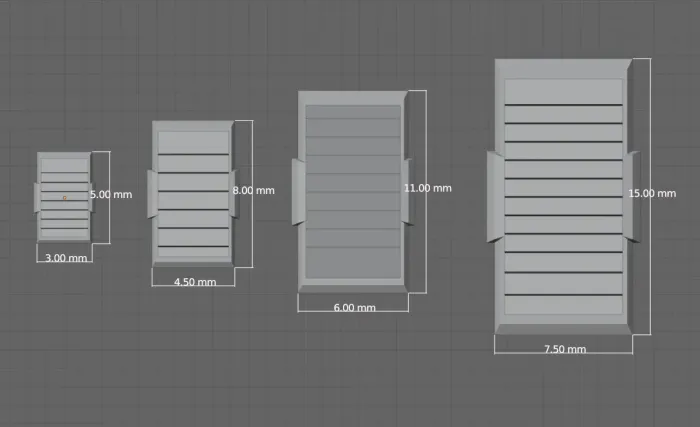Select the largest 7.50 mm wide model
This screenshot has height=427, width=700.
563,197
